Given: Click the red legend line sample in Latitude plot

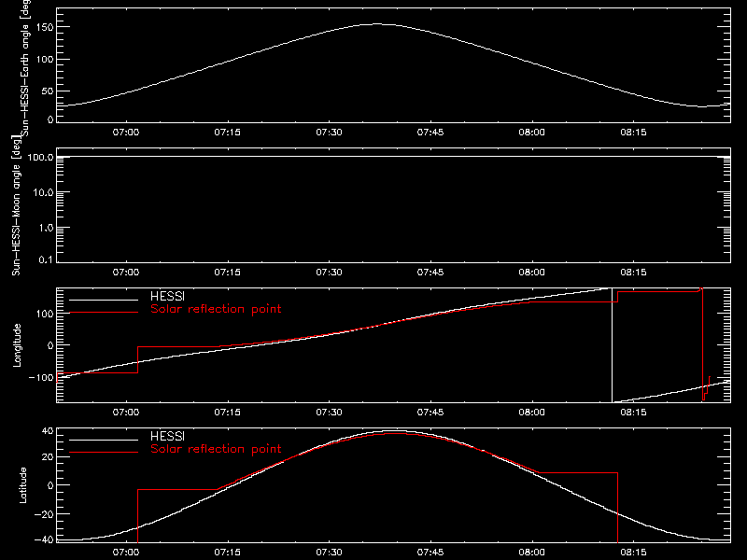Looking at the screenshot, I should pos(104,453).
